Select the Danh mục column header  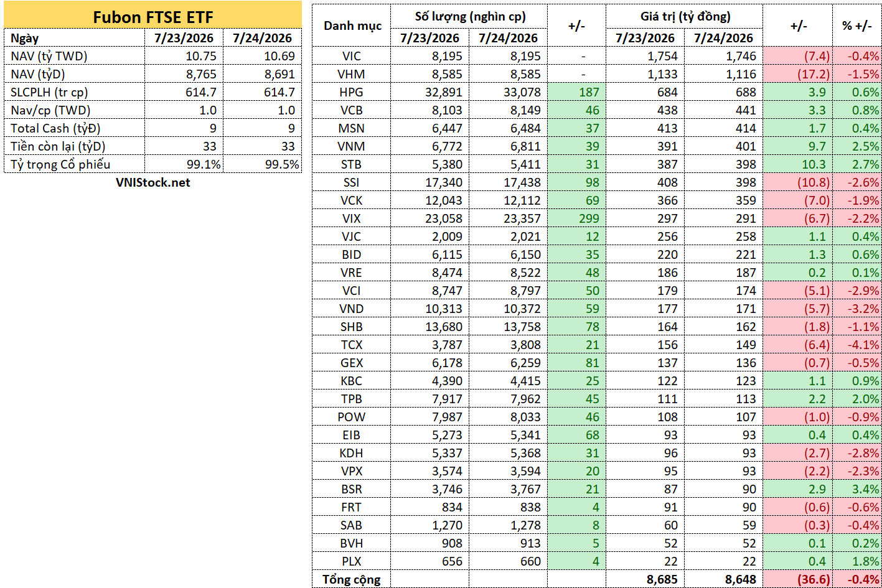[352, 26]
